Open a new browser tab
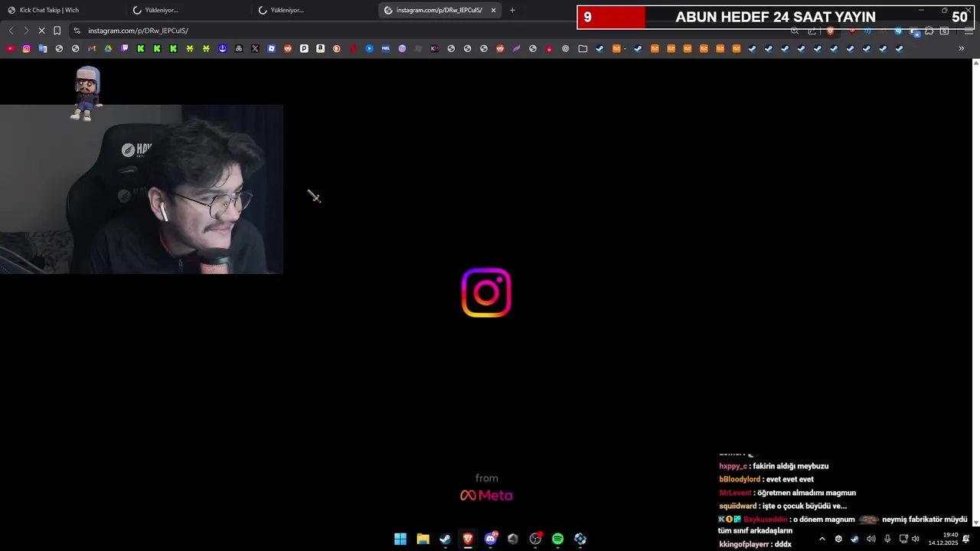Screen dimensions: 980x551 pos(512,10)
